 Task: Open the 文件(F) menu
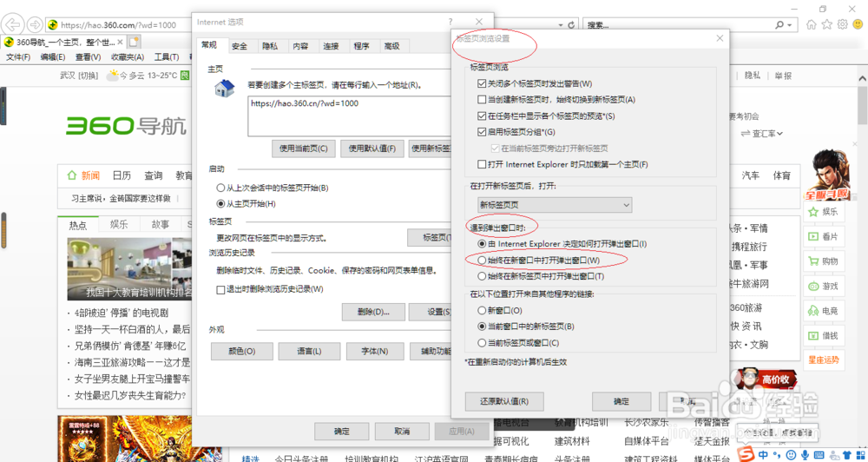click(18, 57)
